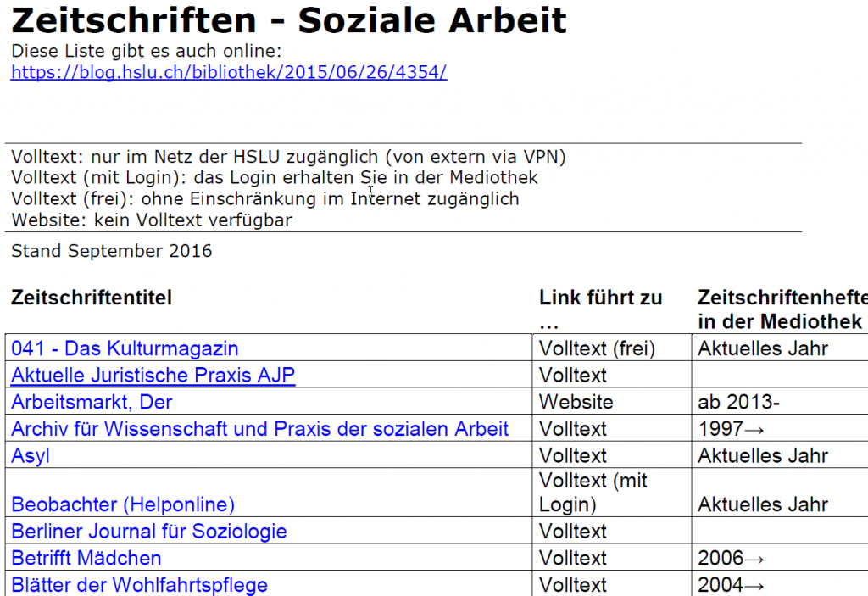Click Aktuelle Juristische Praxis AJP
This screenshot has width=868, height=596.
click(x=151, y=375)
